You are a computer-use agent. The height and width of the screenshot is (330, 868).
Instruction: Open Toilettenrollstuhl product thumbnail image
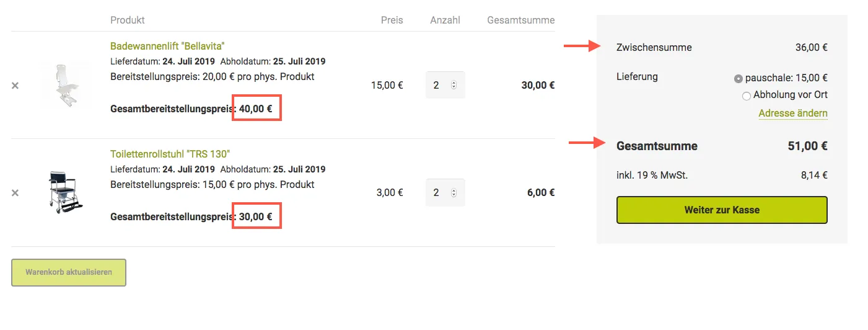point(66,193)
